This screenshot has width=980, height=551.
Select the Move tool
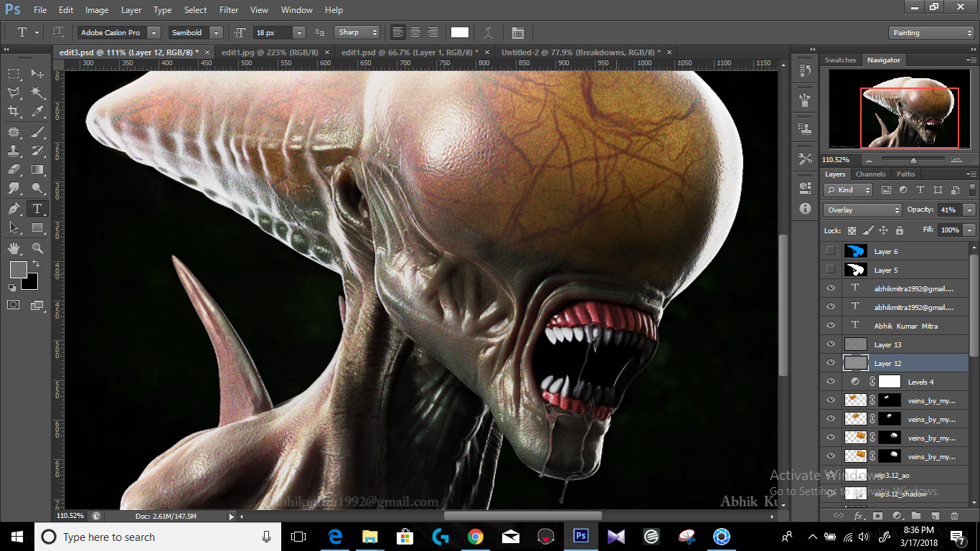[37, 74]
